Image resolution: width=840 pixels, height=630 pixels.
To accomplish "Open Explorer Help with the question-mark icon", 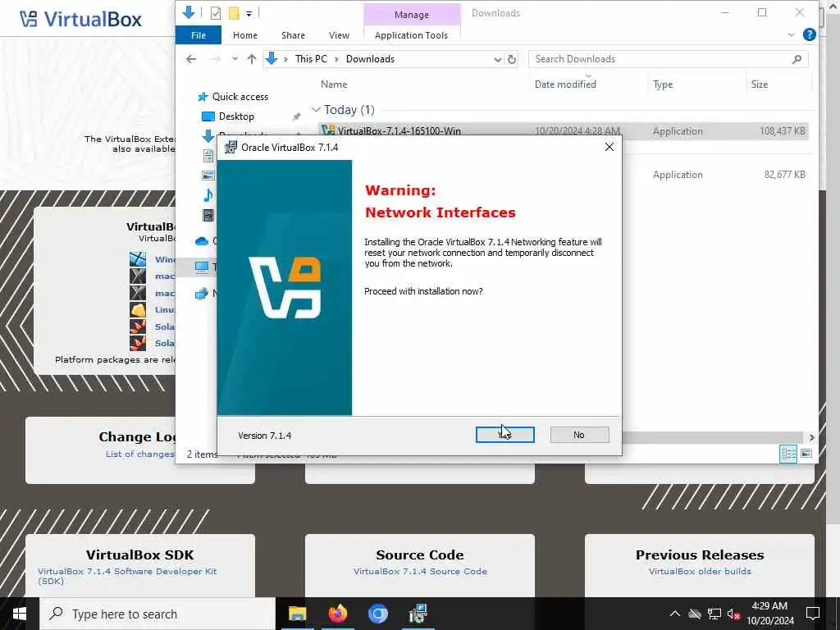I will (x=809, y=34).
